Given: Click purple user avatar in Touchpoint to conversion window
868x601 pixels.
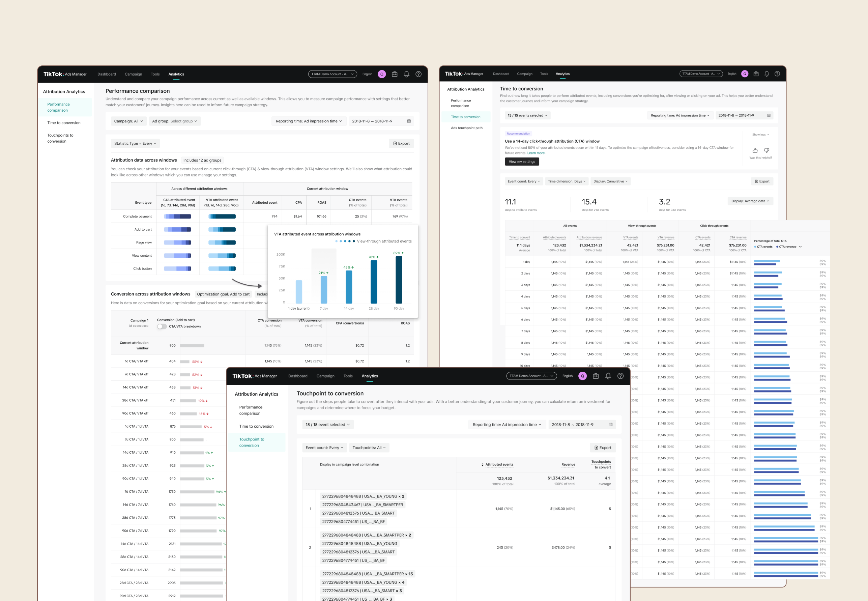Looking at the screenshot, I should tap(582, 376).
